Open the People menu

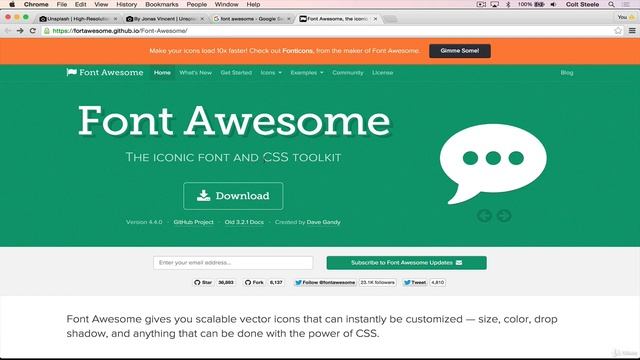(197, 4)
